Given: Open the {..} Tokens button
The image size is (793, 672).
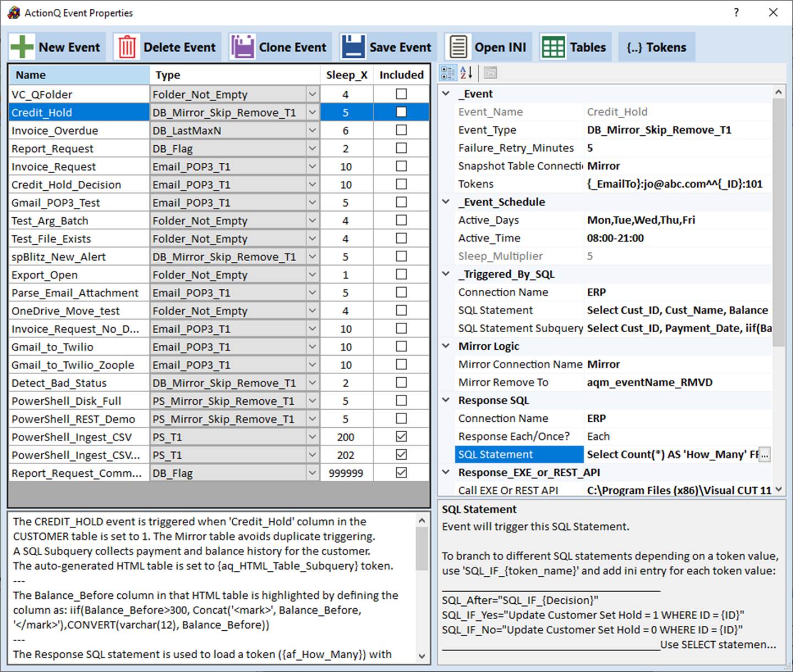Looking at the screenshot, I should pyautogui.click(x=657, y=47).
